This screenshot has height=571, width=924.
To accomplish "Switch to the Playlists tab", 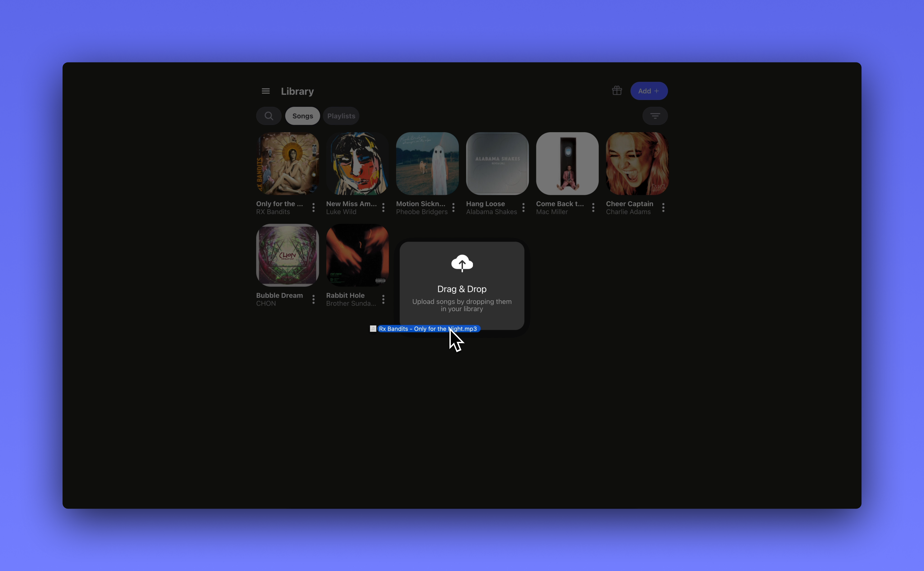I will (x=341, y=116).
